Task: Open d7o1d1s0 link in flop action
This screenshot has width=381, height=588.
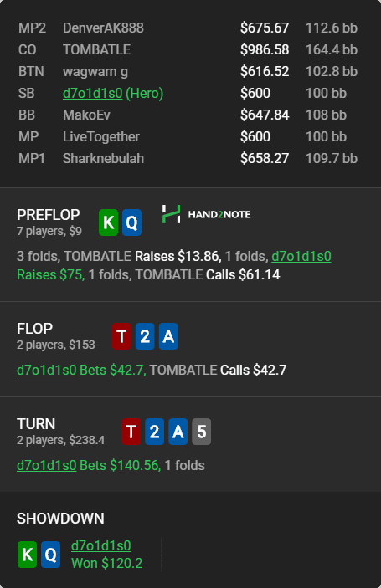Action: coord(47,371)
